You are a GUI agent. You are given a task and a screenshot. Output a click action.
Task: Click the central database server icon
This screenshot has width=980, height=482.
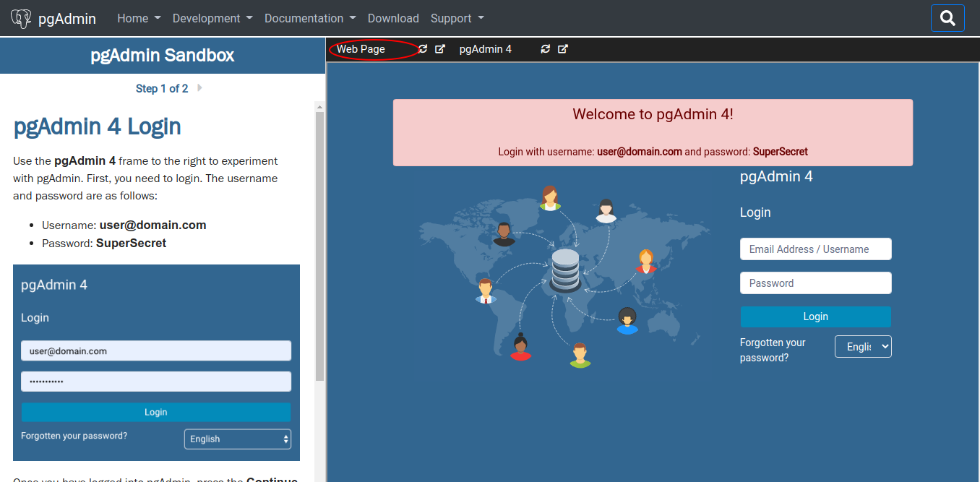click(x=565, y=270)
